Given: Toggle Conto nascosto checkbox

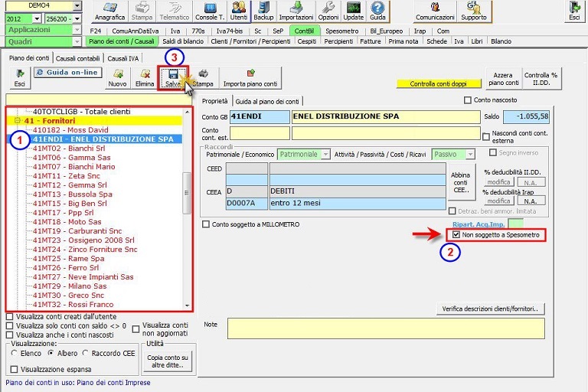Looking at the screenshot, I should [x=468, y=100].
